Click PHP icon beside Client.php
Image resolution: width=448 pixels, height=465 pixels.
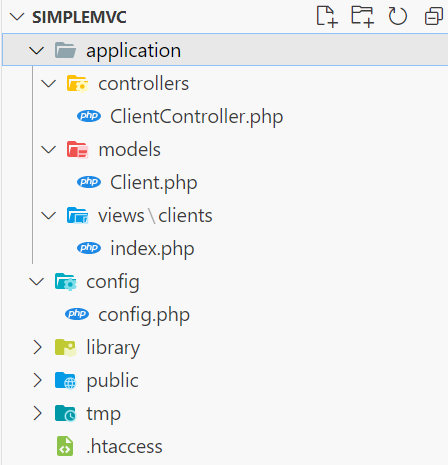(x=89, y=182)
